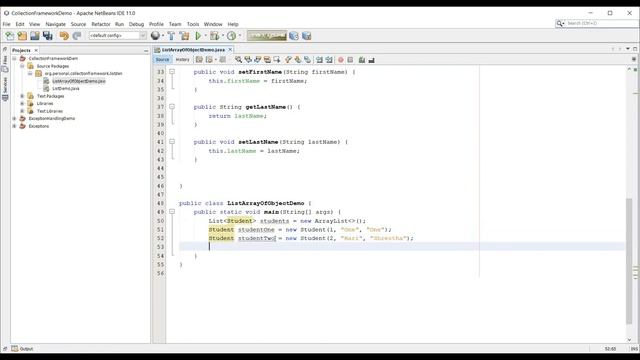Click the Stop Macro Recording icon
This screenshot has height=360, width=640.
click(350, 60)
